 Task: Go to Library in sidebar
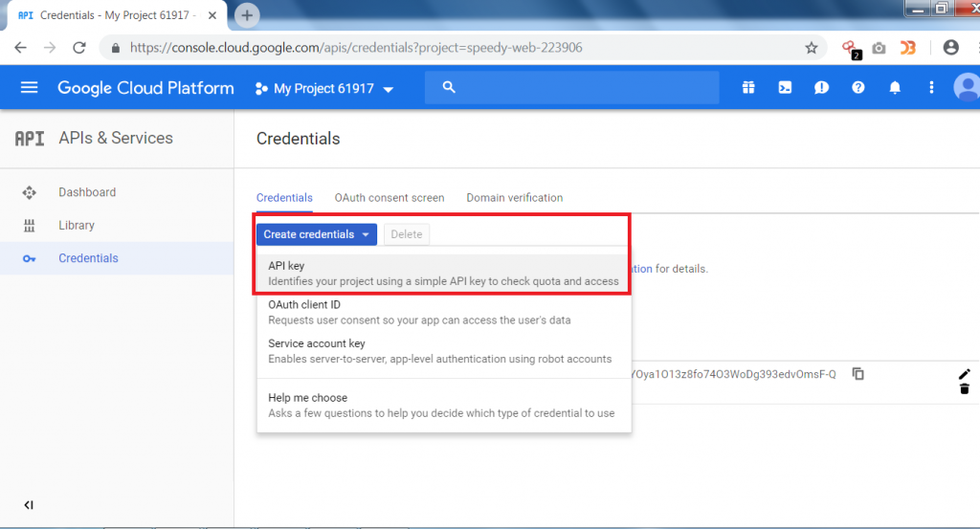77,226
